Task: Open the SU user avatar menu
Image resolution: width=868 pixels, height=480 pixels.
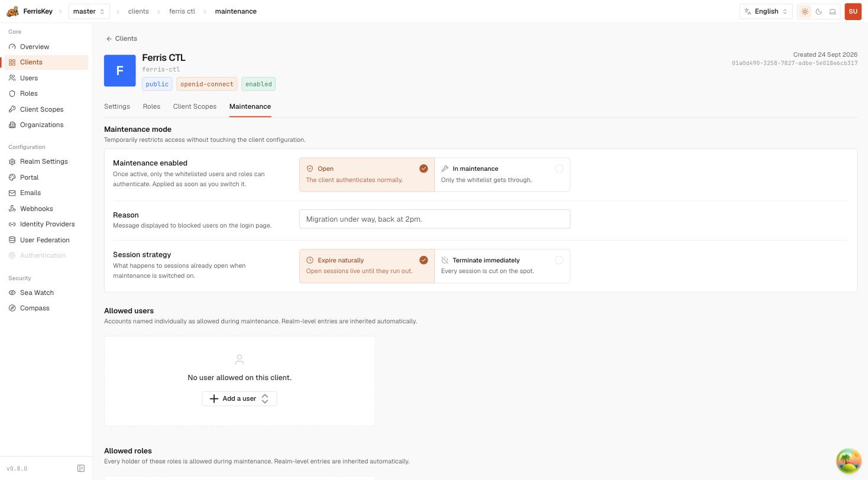Action: (853, 11)
